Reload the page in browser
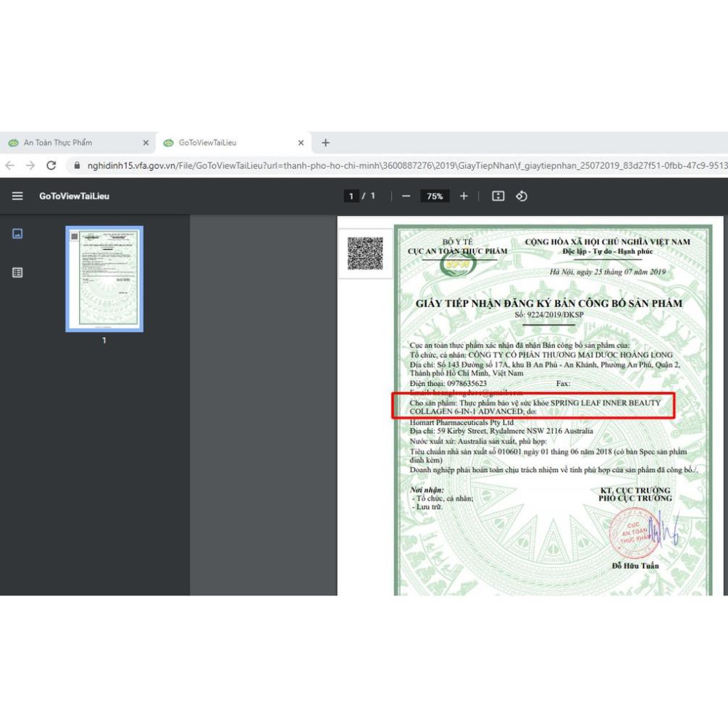 click(x=51, y=165)
